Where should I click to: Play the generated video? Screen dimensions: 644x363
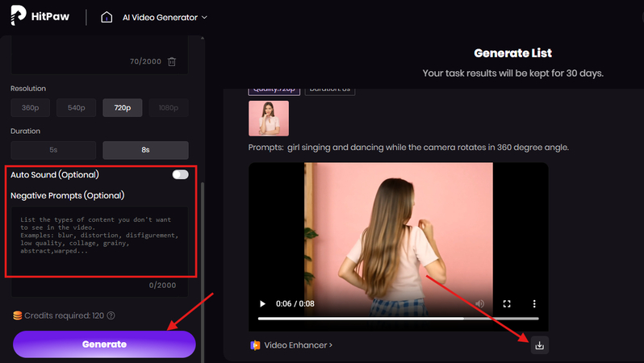tap(262, 304)
